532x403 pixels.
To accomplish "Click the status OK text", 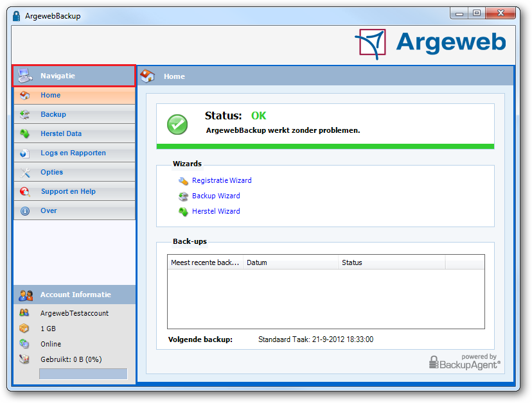I will tap(259, 116).
